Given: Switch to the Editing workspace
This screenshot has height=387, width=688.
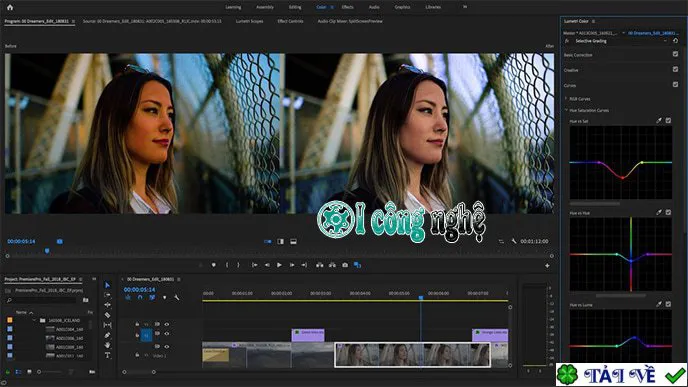Looking at the screenshot, I should 295,7.
